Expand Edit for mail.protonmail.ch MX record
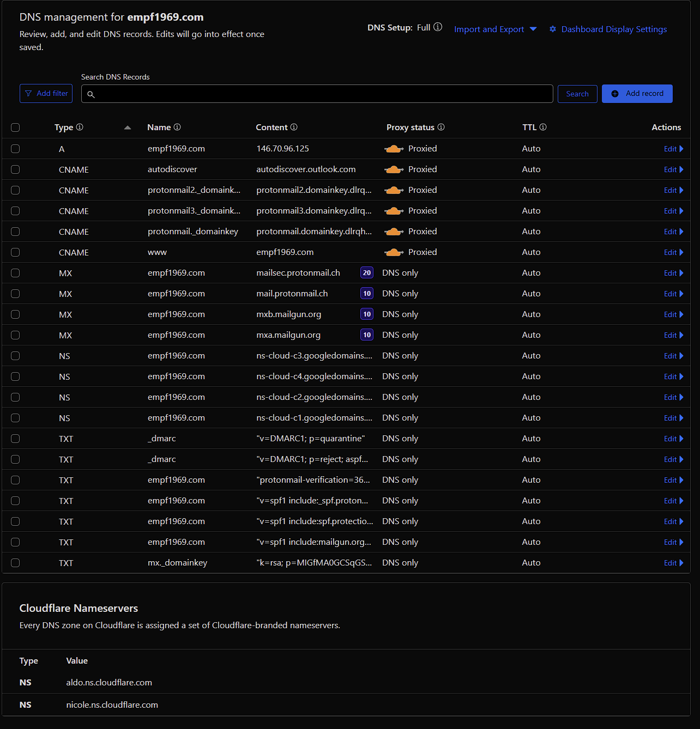The image size is (700, 729). pyautogui.click(x=673, y=294)
